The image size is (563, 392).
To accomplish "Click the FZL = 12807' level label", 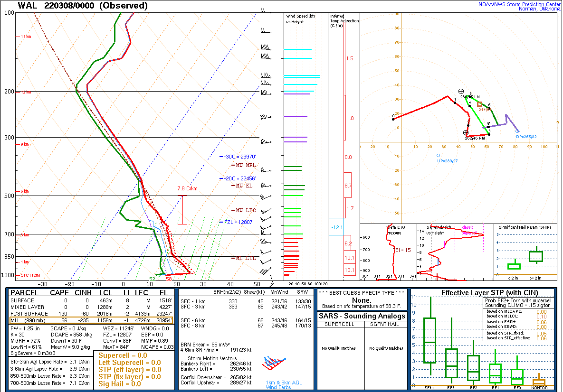I will tap(239, 223).
